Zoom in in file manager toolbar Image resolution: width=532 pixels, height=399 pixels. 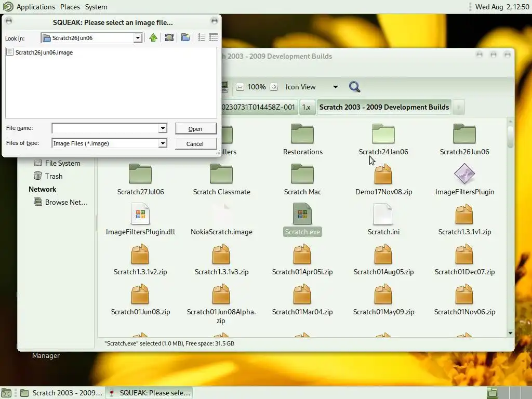pos(274,87)
